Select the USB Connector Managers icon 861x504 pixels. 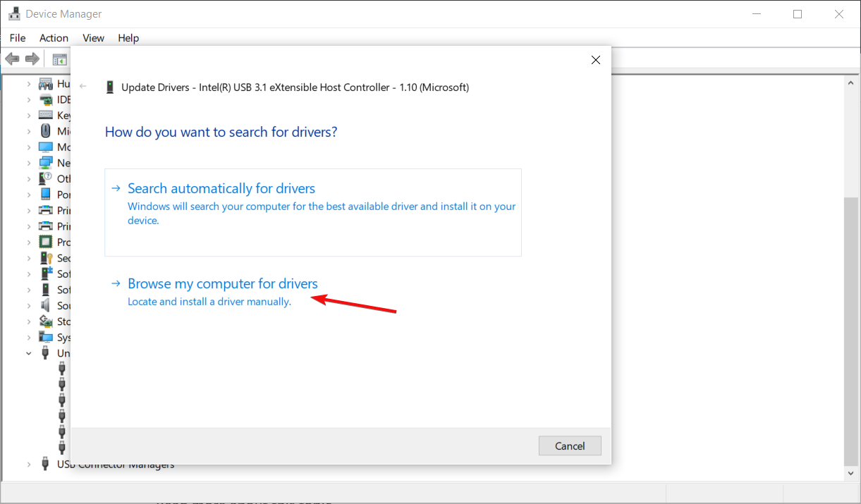click(46, 465)
